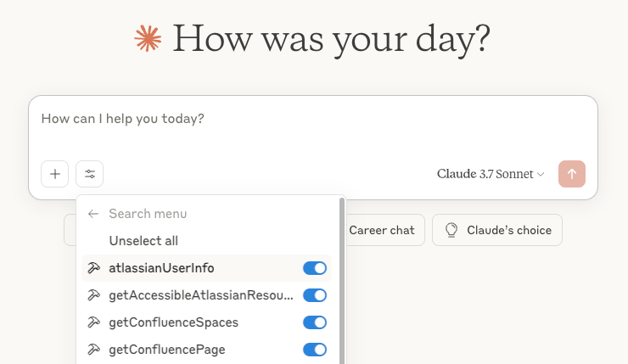Select the getAccessibleAtlassianResources menu entry
This screenshot has height=364, width=628.
point(201,295)
